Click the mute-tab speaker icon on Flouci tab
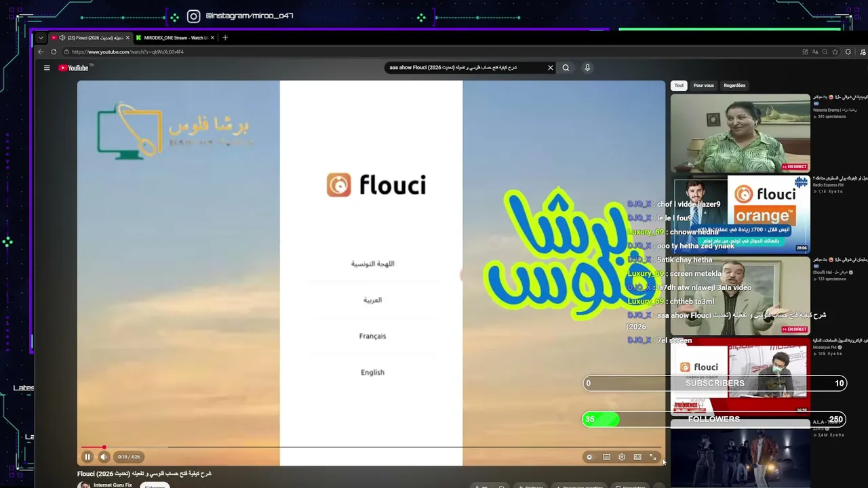 point(62,38)
